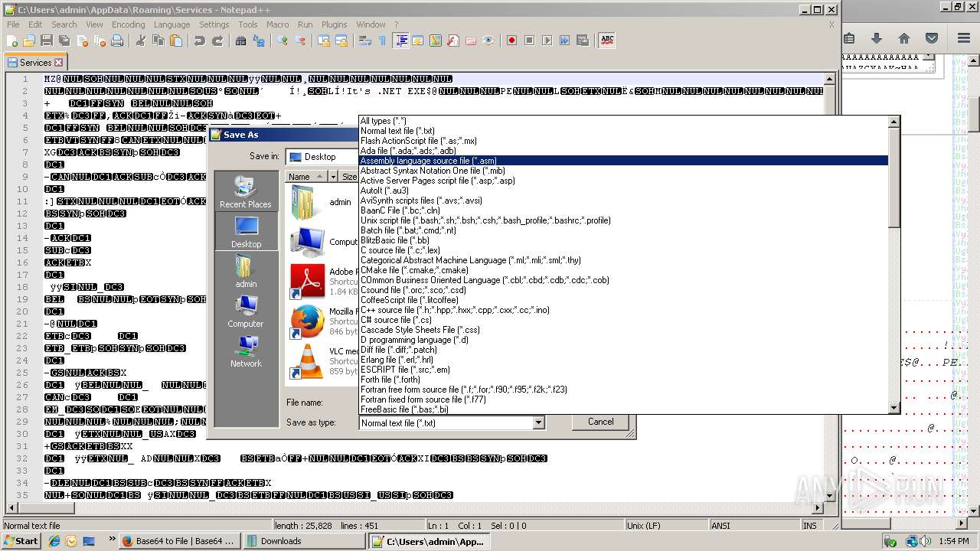Viewport: 980px width, 551px height.
Task: Click Desktop in Save As sidebar
Action: [246, 231]
